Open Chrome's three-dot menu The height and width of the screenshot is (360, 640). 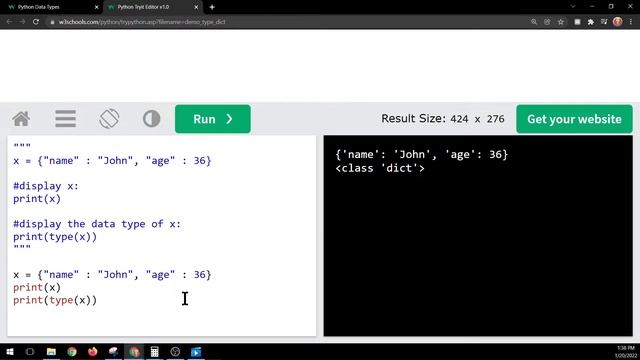pos(631,22)
